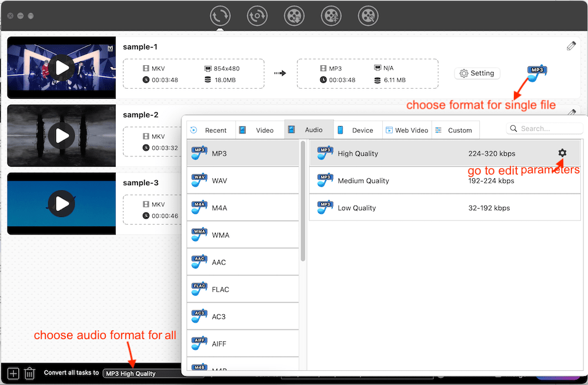The height and width of the screenshot is (385, 588).
Task: Click the add file plus icon
Action: 13,373
